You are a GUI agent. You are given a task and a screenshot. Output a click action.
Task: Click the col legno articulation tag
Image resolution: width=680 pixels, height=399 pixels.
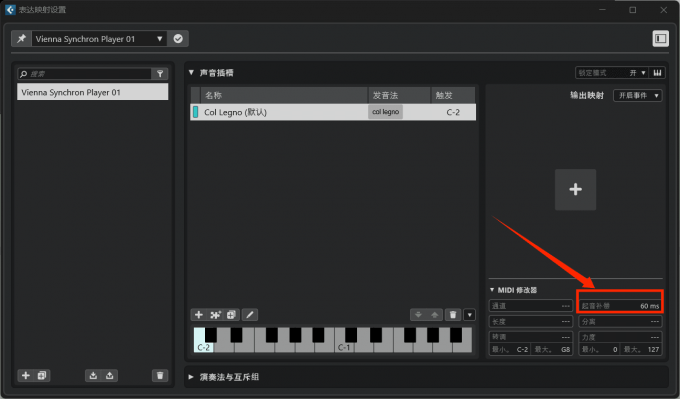[386, 112]
